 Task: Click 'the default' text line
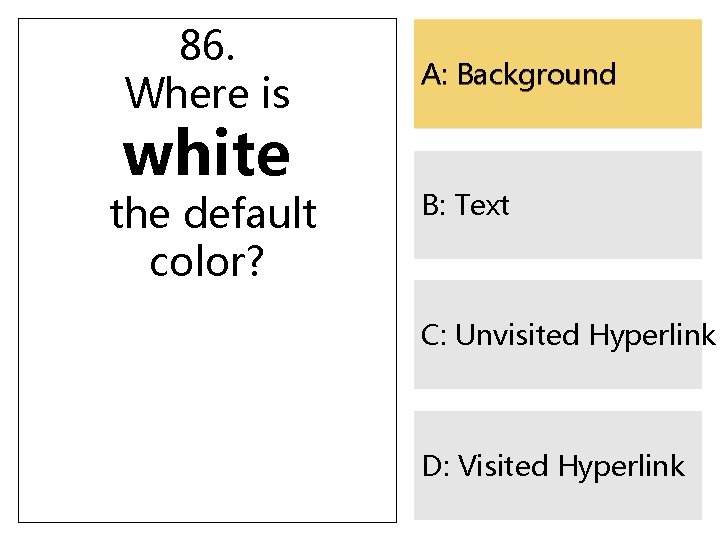click(212, 213)
